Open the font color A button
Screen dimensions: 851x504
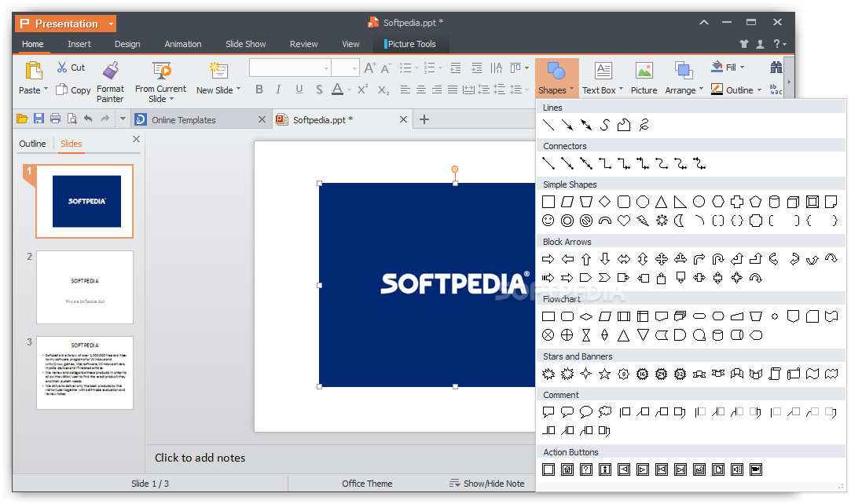click(338, 89)
